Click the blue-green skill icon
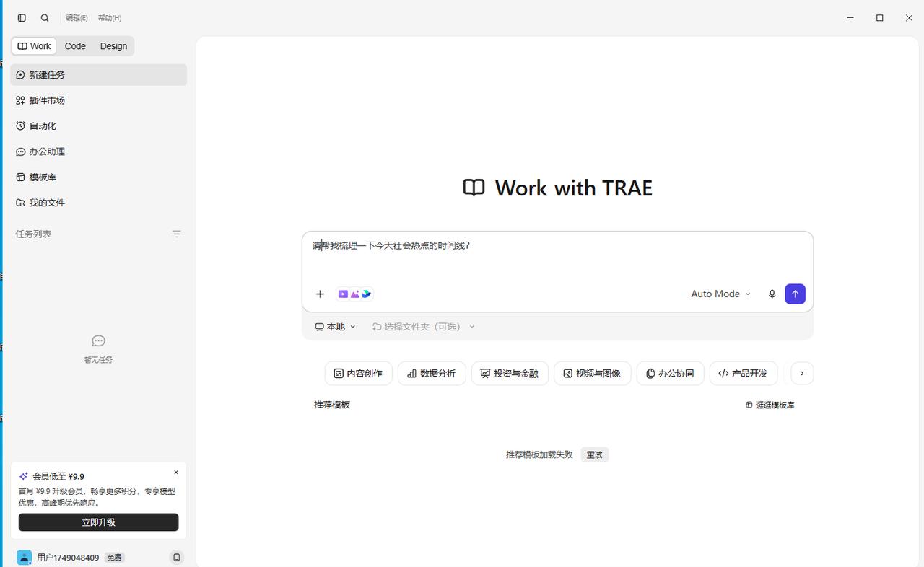The width and height of the screenshot is (924, 567). 367,294
